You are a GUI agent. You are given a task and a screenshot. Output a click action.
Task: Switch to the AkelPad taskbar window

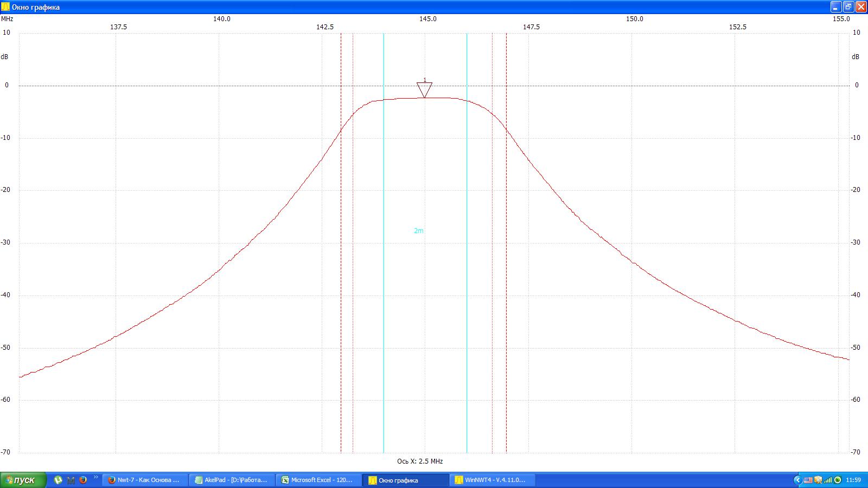point(232,480)
